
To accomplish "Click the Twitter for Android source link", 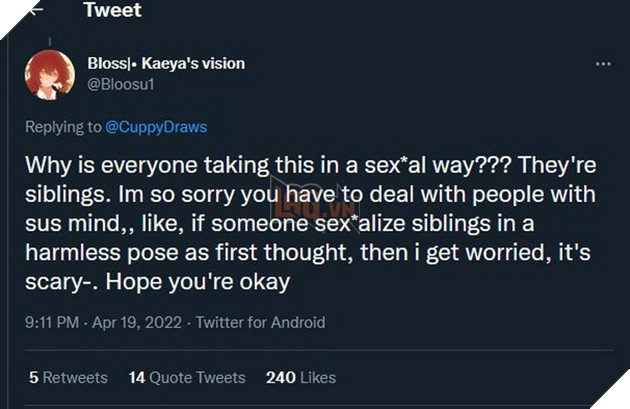I will (261, 323).
